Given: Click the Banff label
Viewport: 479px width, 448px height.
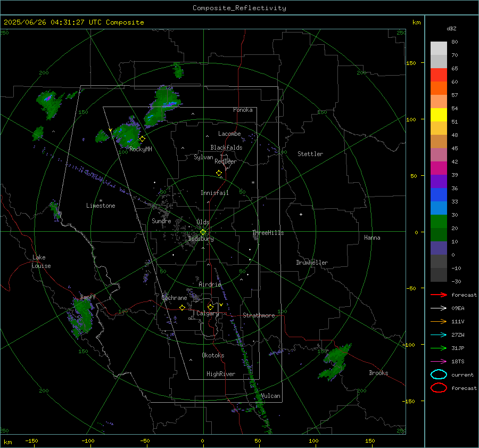Looking at the screenshot, I should (x=88, y=297).
